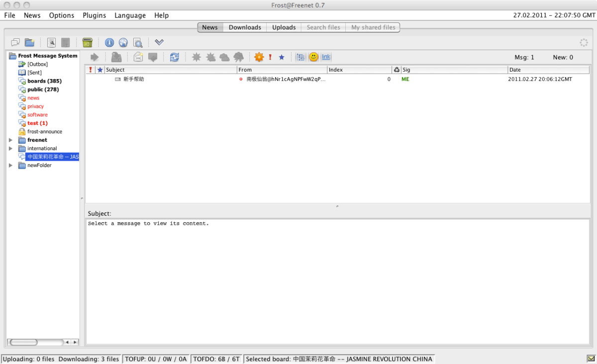Click the double chevron down icon

(159, 42)
